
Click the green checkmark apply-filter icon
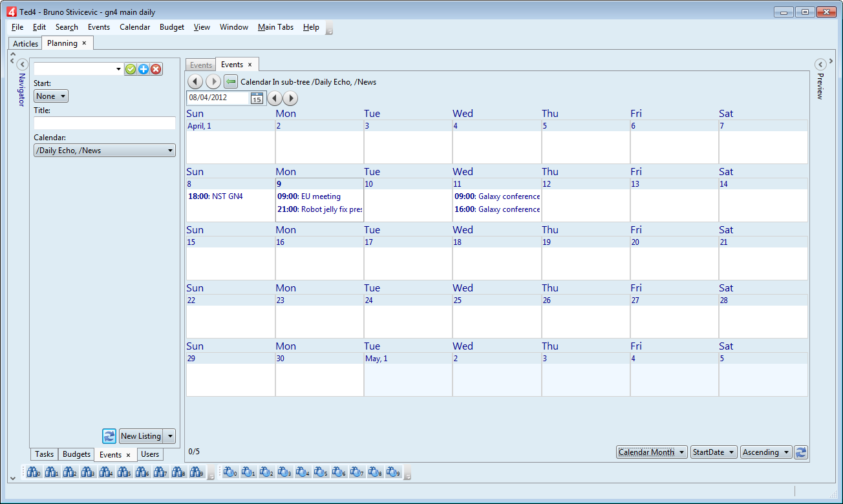[131, 69]
